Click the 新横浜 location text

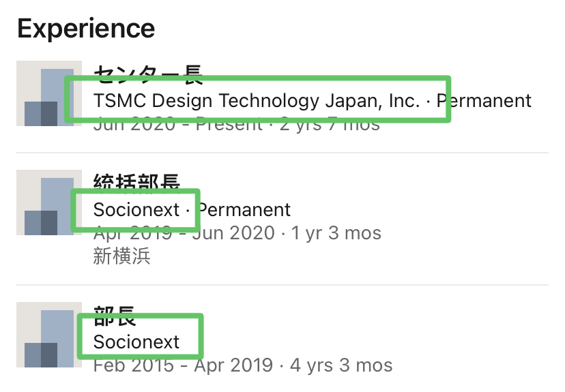tap(121, 256)
